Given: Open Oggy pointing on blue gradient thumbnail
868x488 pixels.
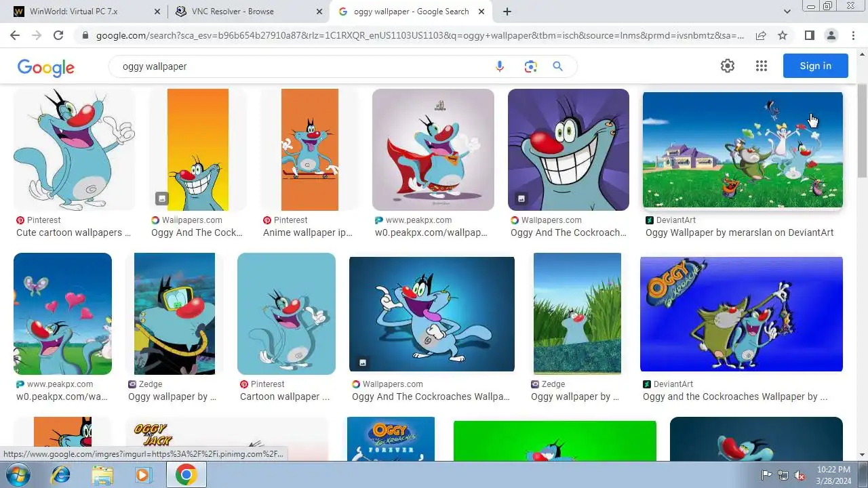Looking at the screenshot, I should pos(432,314).
